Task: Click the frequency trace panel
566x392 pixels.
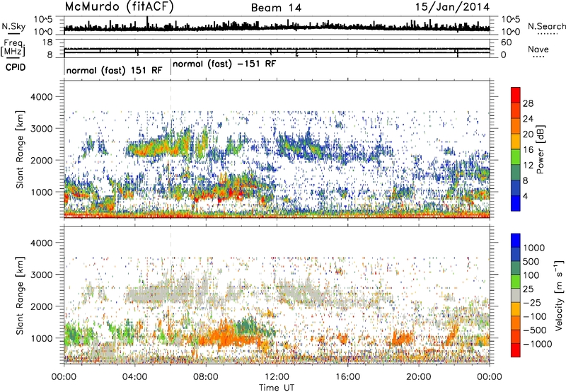Action: (x=277, y=48)
